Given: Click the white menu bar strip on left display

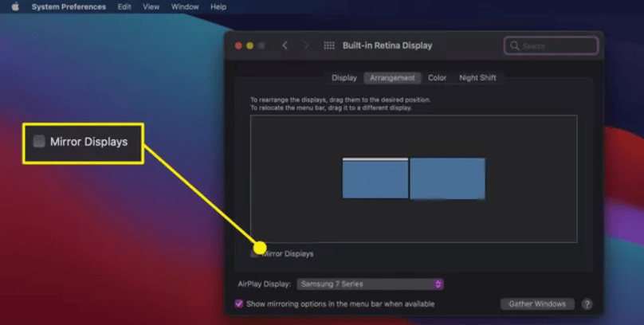Looking at the screenshot, I should (x=375, y=159).
